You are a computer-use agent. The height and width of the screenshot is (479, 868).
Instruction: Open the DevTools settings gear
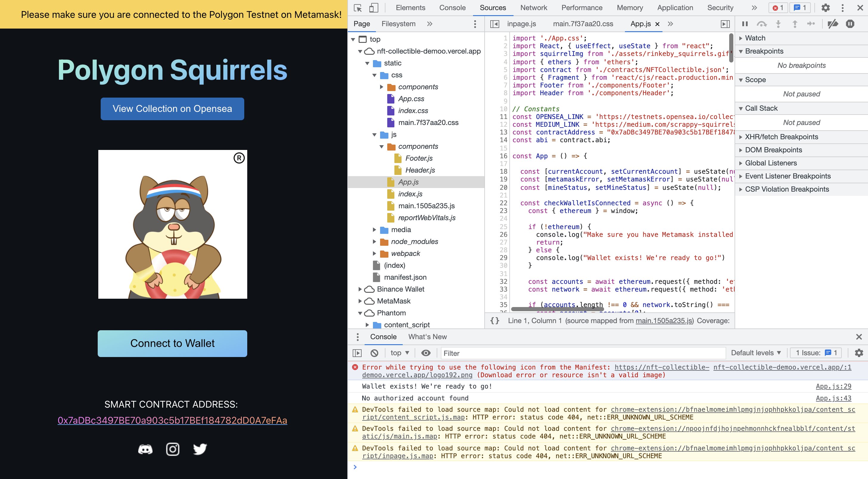pyautogui.click(x=825, y=8)
